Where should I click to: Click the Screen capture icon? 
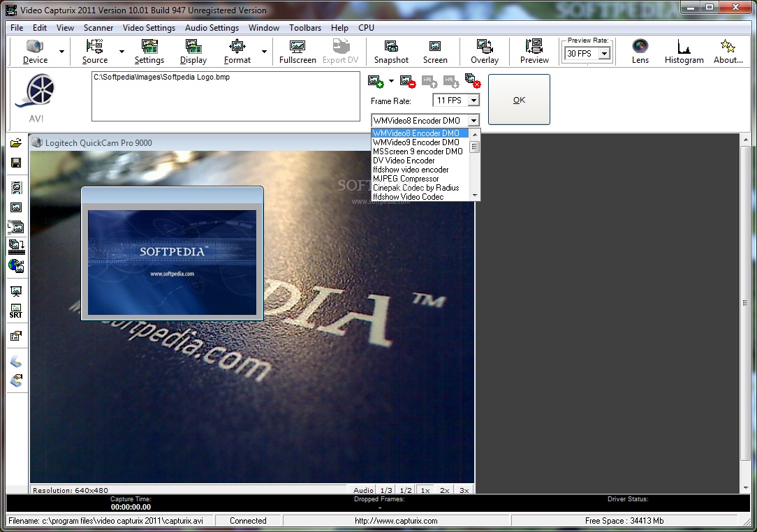point(435,52)
